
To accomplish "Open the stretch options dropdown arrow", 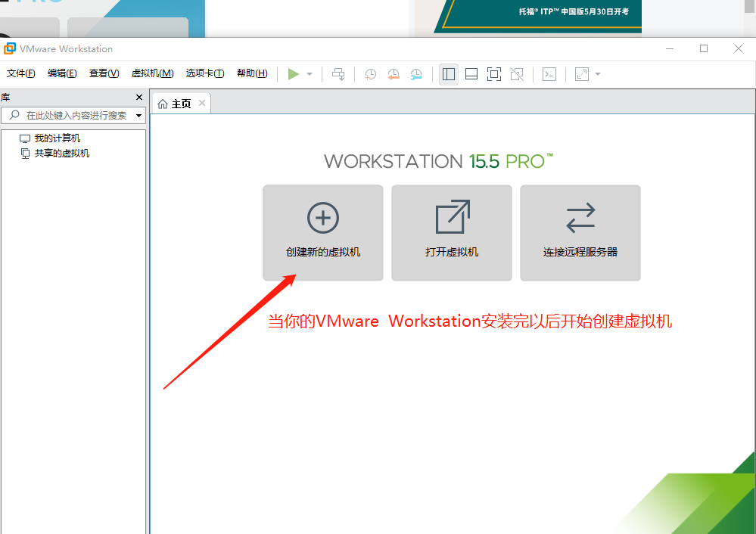I will click(598, 74).
